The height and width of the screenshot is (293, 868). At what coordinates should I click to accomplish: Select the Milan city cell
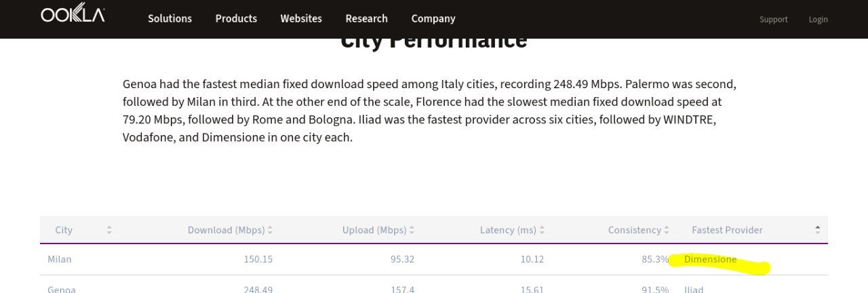click(60, 259)
